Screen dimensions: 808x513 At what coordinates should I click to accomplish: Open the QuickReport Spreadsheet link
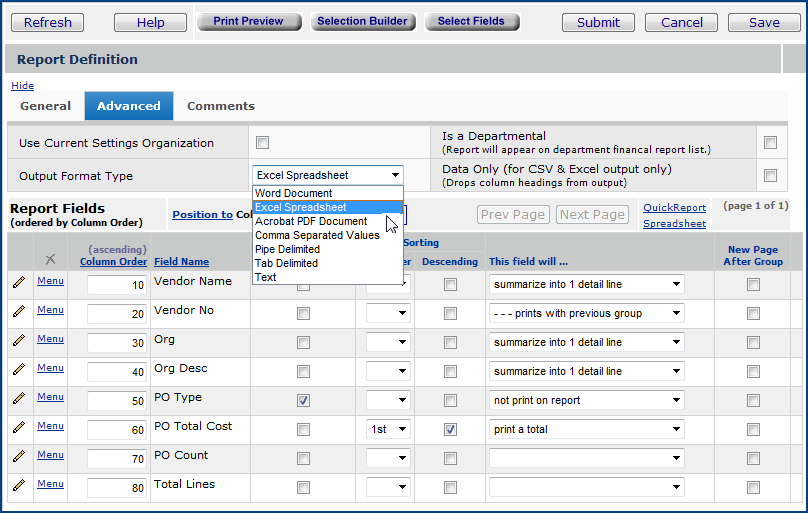(674, 216)
